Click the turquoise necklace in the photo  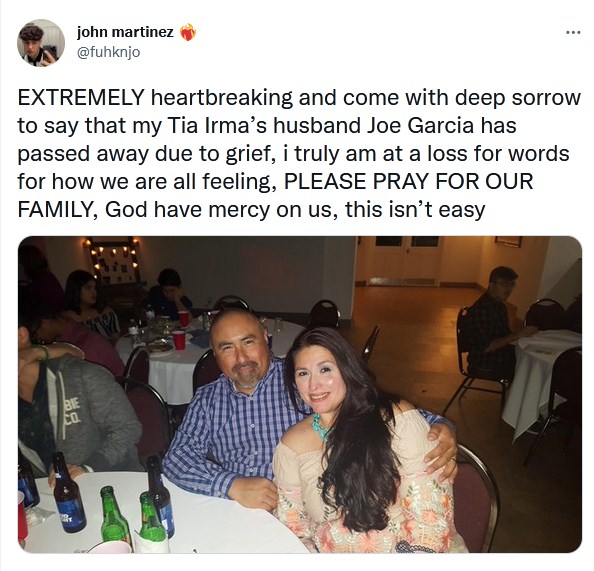tap(321, 427)
